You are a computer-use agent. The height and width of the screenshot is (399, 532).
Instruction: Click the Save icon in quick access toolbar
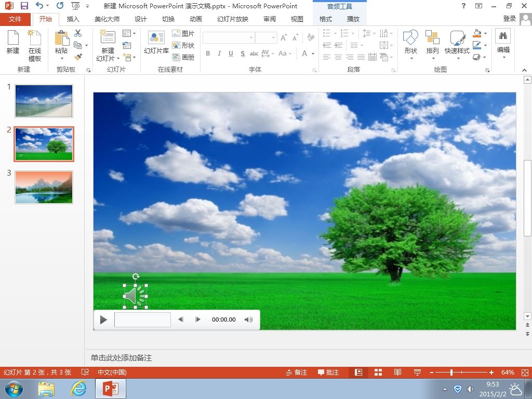click(x=24, y=6)
